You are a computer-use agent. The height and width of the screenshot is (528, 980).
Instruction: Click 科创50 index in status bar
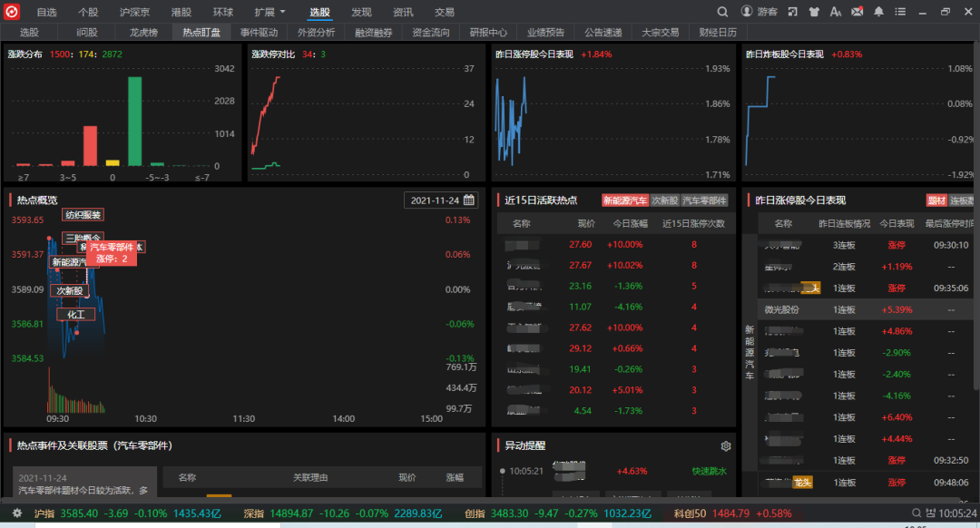tap(732, 513)
